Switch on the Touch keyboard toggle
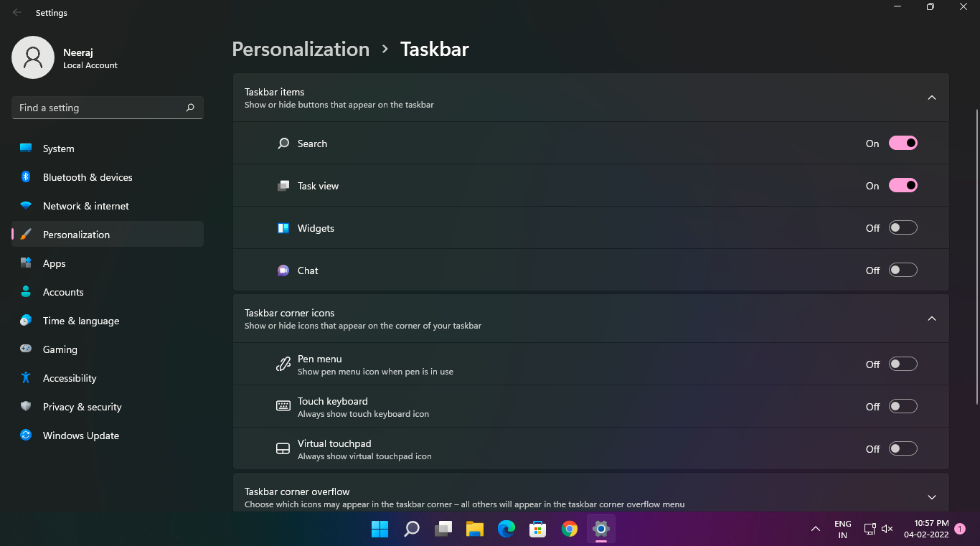The width and height of the screenshot is (980, 546). (x=903, y=406)
